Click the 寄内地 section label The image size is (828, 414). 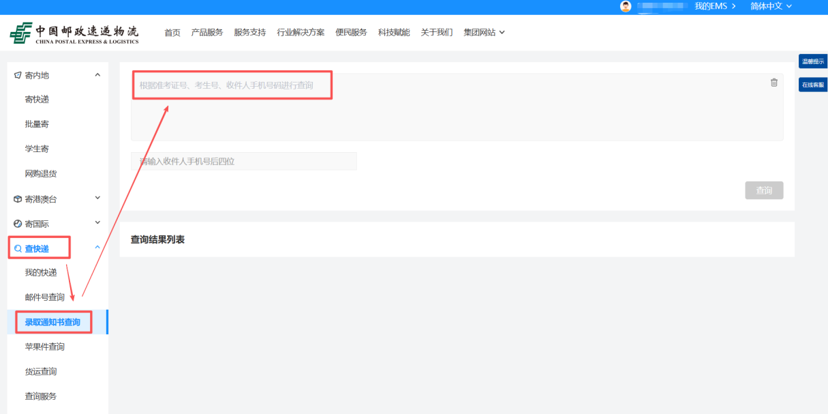click(x=37, y=76)
